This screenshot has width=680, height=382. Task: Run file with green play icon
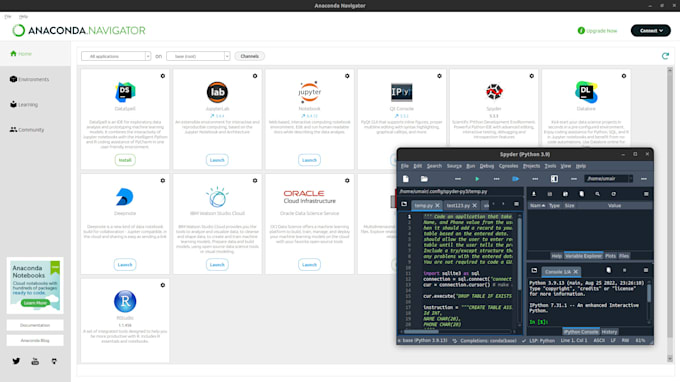click(477, 179)
